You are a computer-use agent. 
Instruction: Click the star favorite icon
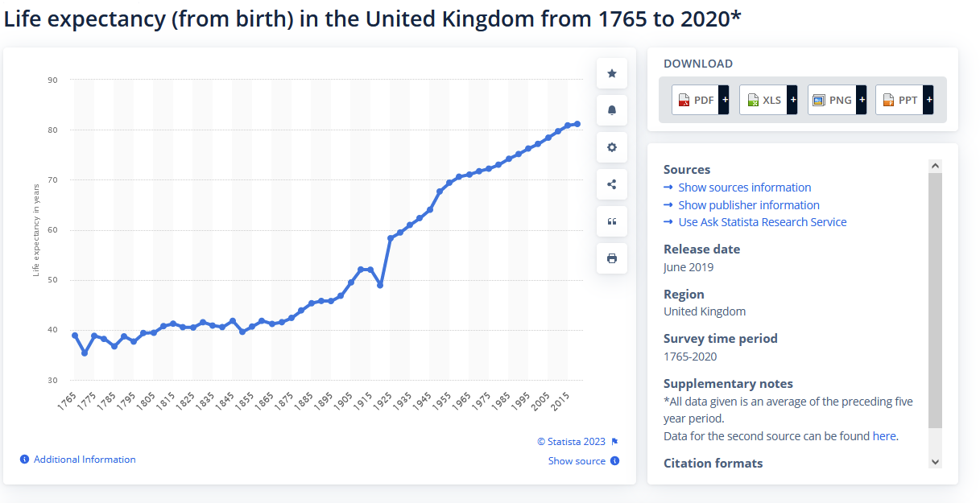coord(612,74)
